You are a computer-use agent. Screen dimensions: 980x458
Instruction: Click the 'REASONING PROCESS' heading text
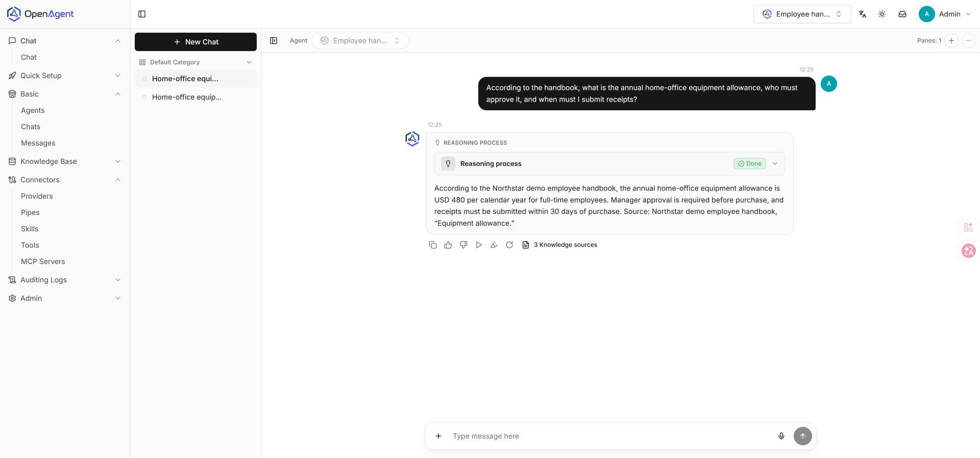pyautogui.click(x=475, y=143)
